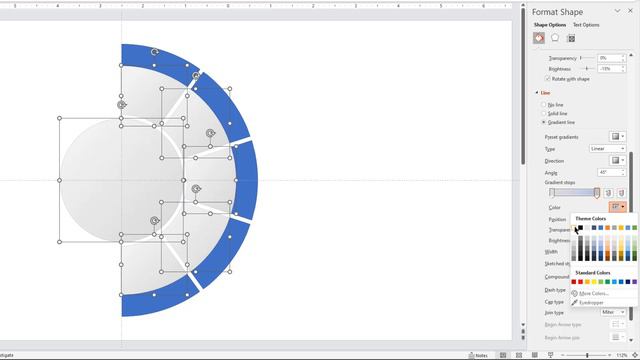
Task: Switch to Normal view icon
Action: pos(503,356)
